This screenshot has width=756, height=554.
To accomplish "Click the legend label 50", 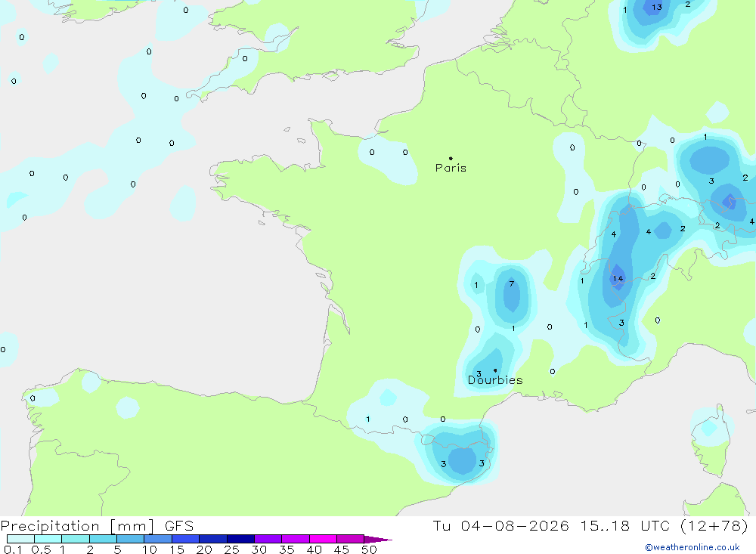I will point(369,549).
